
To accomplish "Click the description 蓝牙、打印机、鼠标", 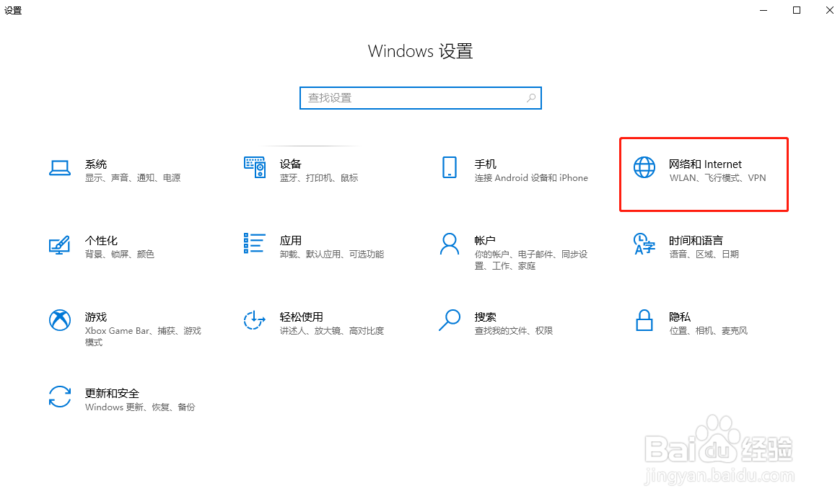I will click(319, 177).
